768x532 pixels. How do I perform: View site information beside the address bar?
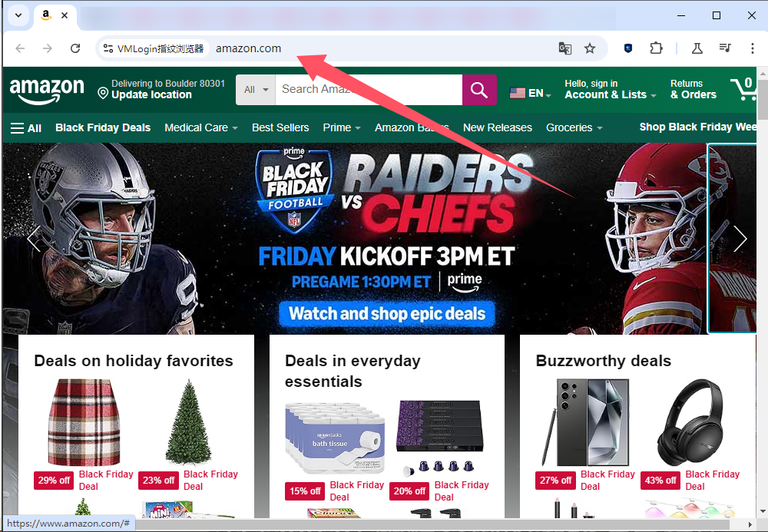(154, 48)
